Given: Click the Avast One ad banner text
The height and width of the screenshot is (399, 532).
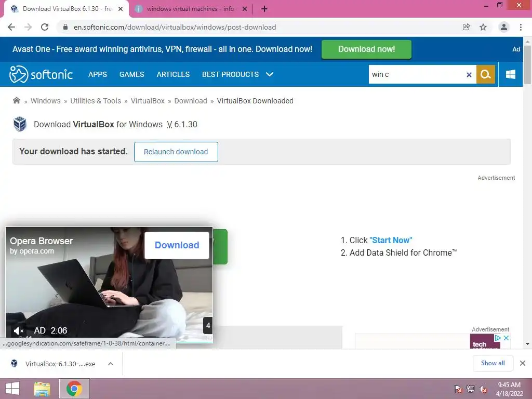Looking at the screenshot, I should (x=162, y=49).
